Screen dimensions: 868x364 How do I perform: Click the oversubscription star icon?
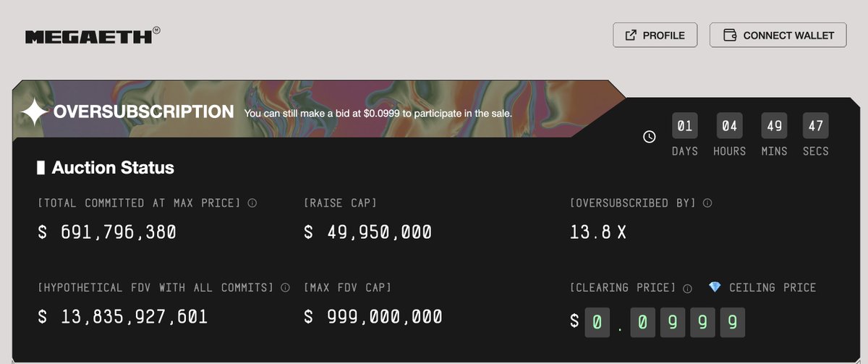34,113
